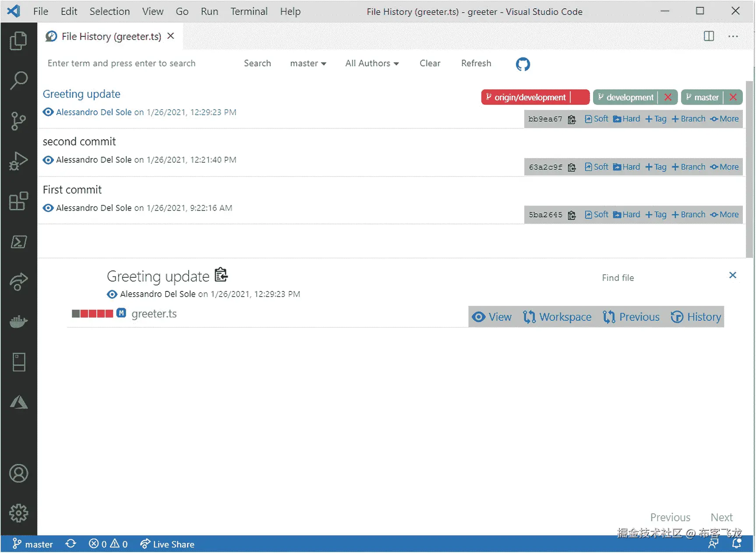Click eye icon in commit details header
The height and width of the screenshot is (553, 756).
pyautogui.click(x=112, y=294)
